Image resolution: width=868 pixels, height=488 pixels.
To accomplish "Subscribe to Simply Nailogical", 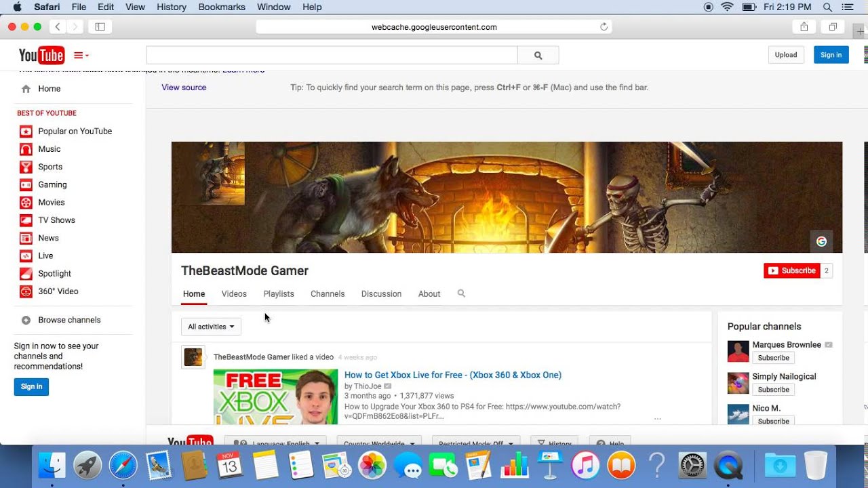I will pyautogui.click(x=774, y=390).
